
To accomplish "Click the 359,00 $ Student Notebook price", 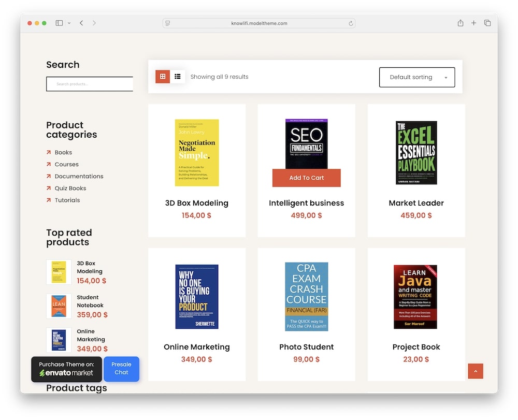I will pyautogui.click(x=92, y=315).
